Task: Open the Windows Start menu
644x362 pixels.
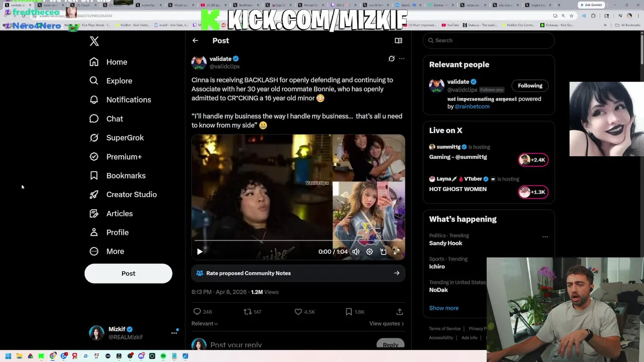Action: [x=8, y=356]
